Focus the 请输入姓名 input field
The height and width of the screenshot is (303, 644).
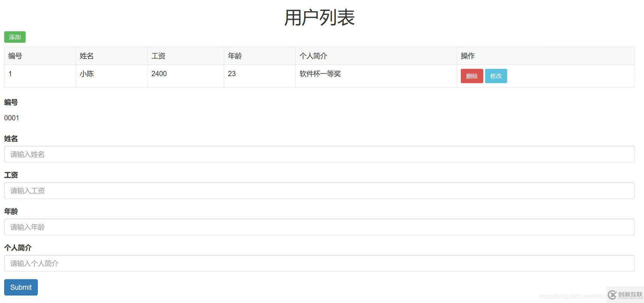pyautogui.click(x=319, y=154)
